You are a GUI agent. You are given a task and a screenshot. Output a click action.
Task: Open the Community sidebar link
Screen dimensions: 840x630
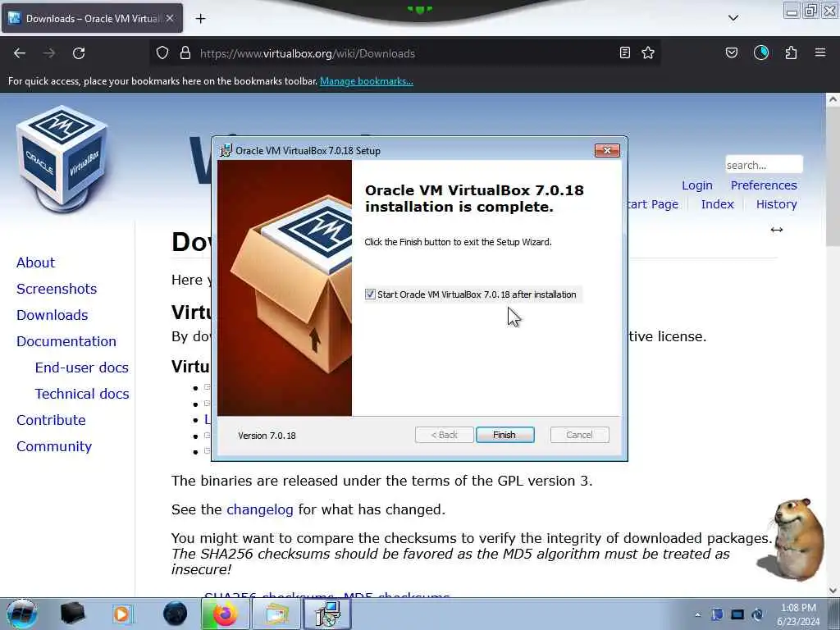click(x=54, y=446)
